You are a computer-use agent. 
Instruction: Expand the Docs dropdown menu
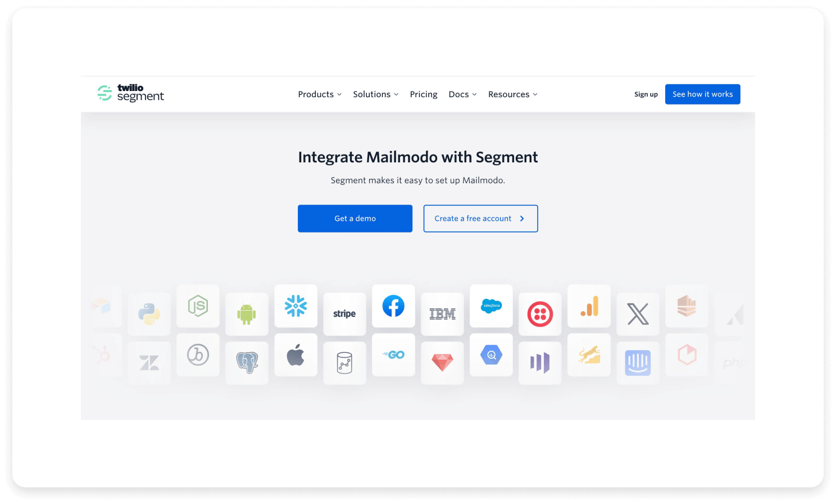462,94
